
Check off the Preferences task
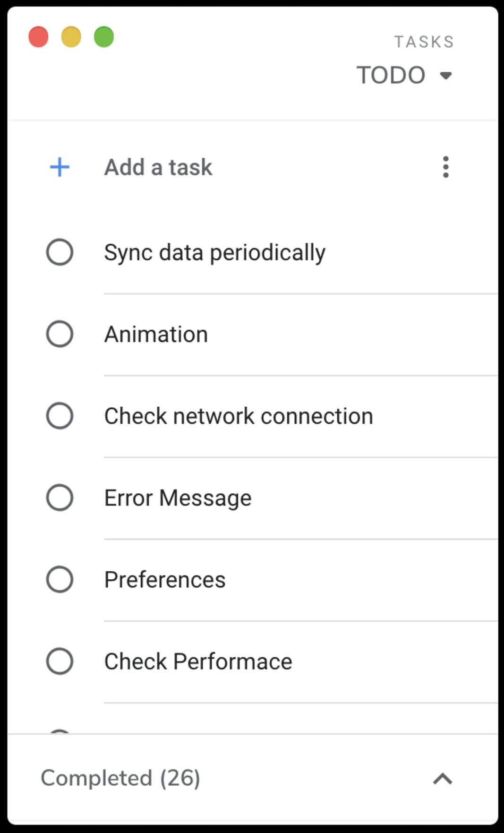pyautogui.click(x=60, y=579)
